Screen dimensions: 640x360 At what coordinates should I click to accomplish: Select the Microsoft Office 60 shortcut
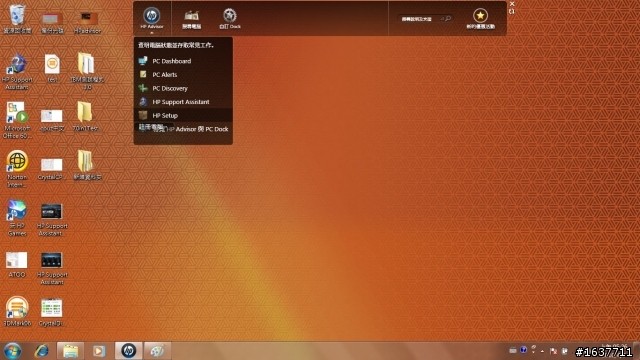[17, 120]
